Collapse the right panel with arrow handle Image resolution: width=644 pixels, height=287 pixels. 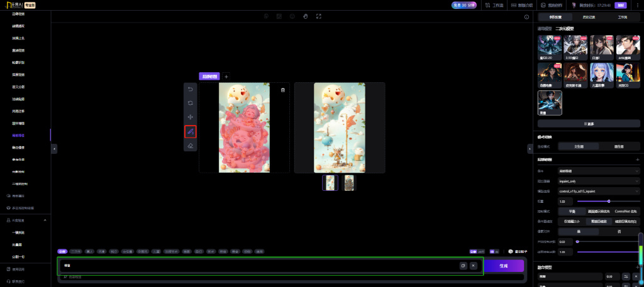pyautogui.click(x=530, y=149)
